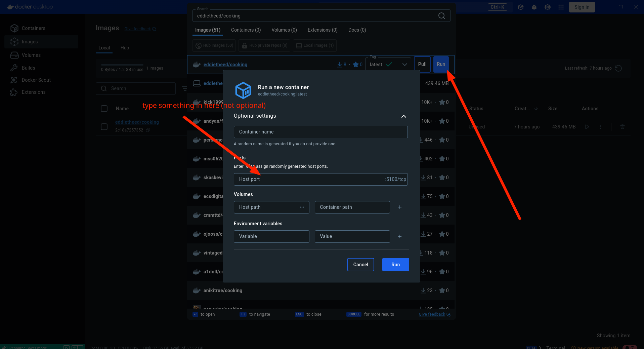Open the eddietheed/cooking link in search results
The width and height of the screenshot is (644, 349).
coord(225,65)
